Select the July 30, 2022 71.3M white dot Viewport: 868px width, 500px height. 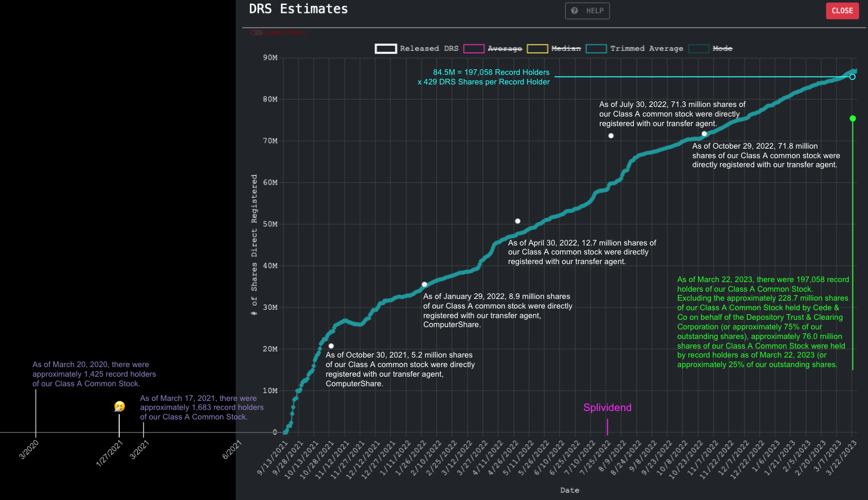611,136
